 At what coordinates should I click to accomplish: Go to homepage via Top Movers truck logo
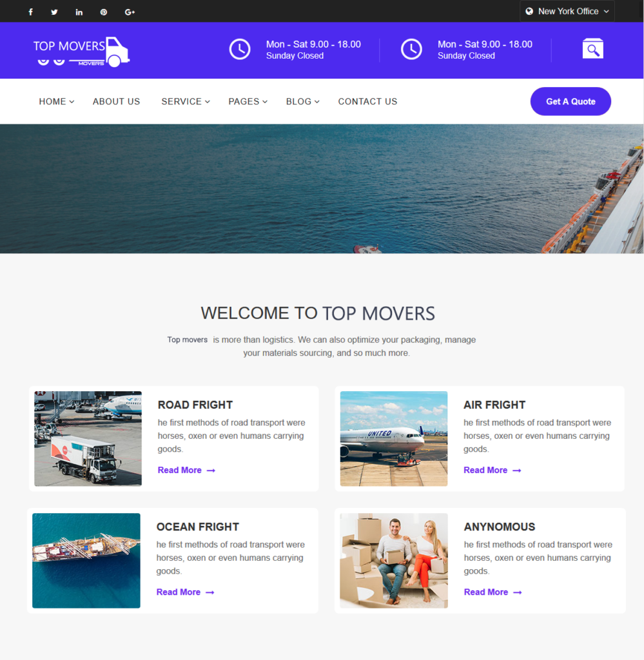tap(81, 52)
